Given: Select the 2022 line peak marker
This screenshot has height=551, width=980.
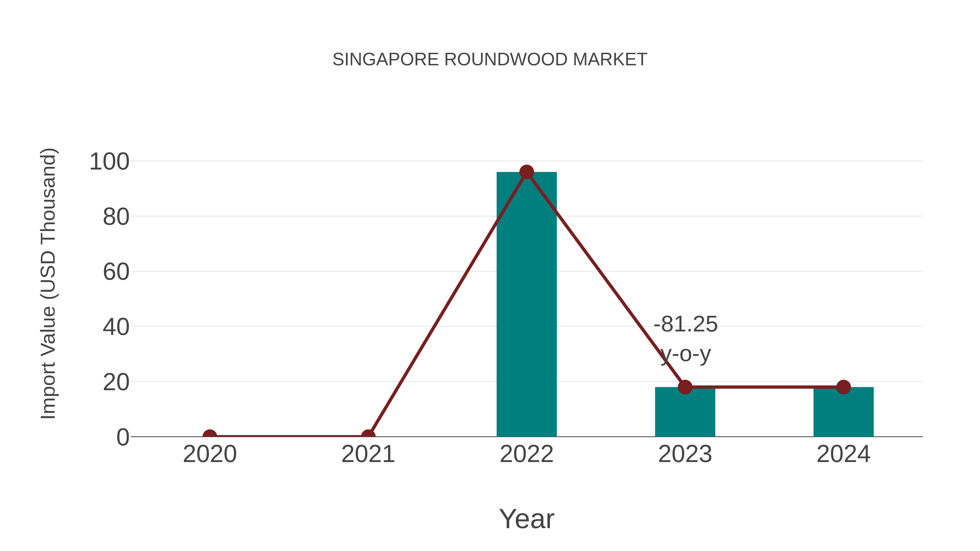Looking at the screenshot, I should click(x=526, y=172).
